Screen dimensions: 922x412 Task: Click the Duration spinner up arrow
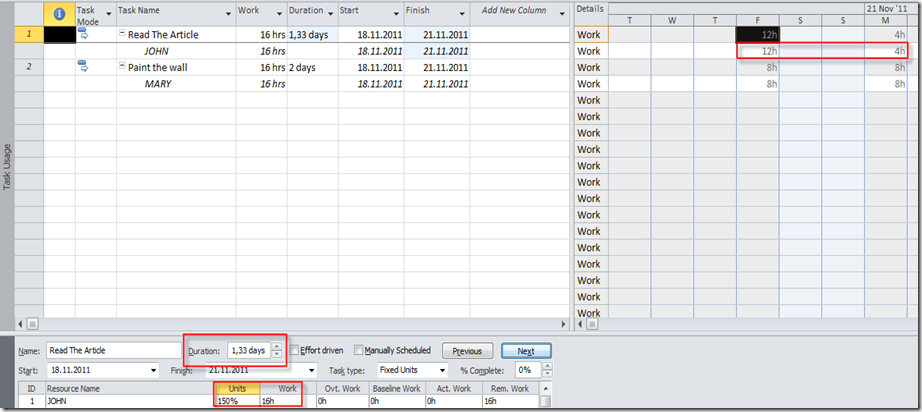click(277, 346)
